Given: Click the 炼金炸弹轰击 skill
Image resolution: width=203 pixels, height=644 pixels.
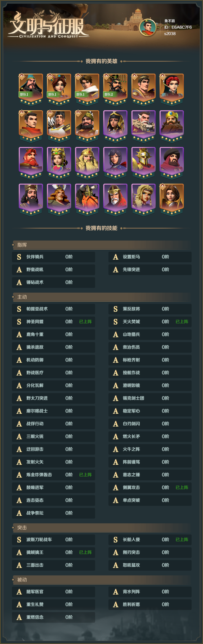Looking at the screenshot, I should pyautogui.click(x=53, y=475).
